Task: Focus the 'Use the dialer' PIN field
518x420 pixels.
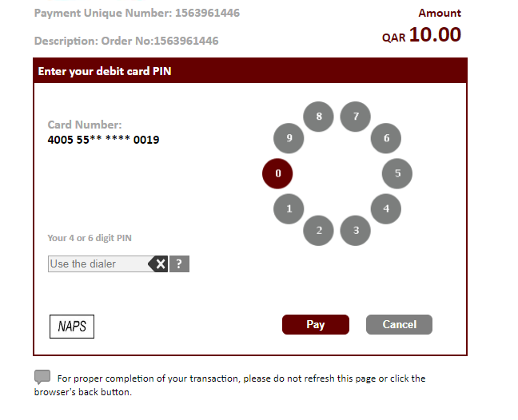Action: (x=96, y=264)
